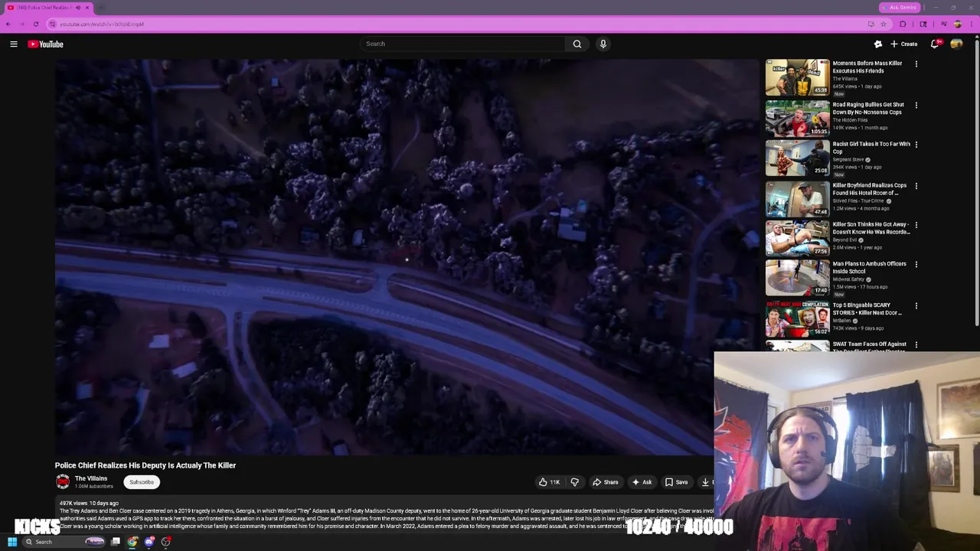This screenshot has height=551, width=980.
Task: Click the video title Police Chief Realizes
Action: click(x=145, y=465)
